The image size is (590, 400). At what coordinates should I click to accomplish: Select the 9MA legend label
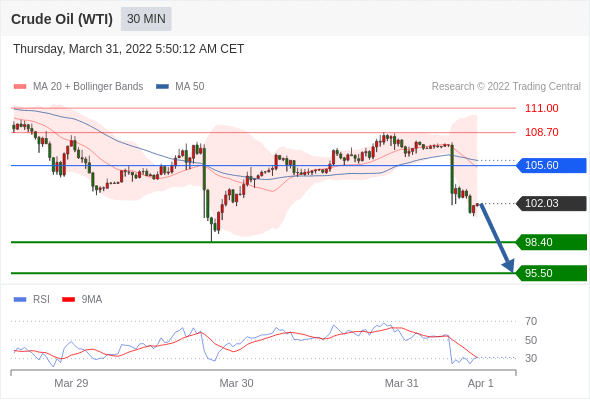92,300
